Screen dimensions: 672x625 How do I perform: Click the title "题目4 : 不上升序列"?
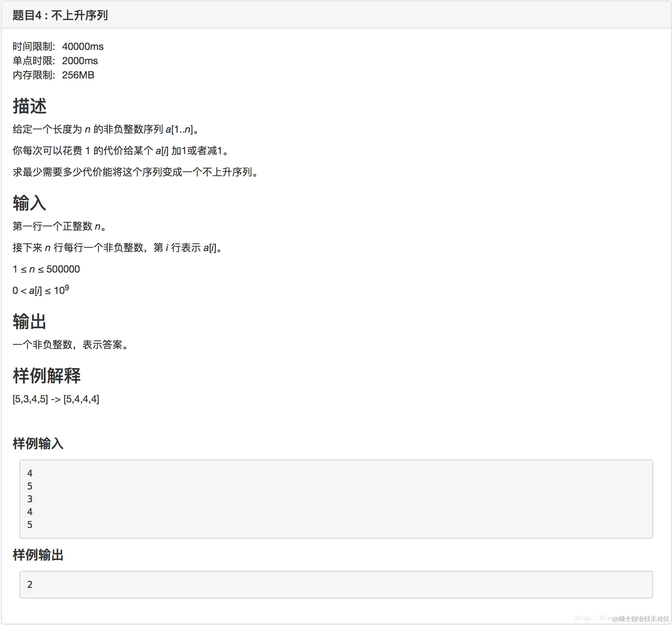(x=60, y=15)
